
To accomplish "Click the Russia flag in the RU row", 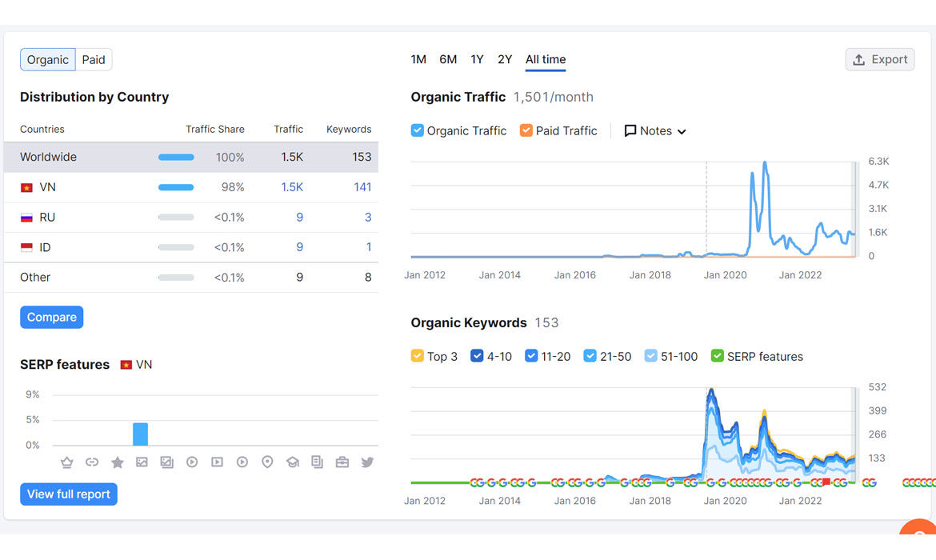I will (x=26, y=218).
